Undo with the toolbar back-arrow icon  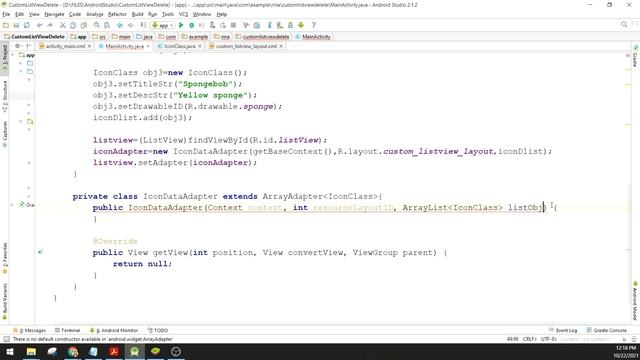pyautogui.click(x=40, y=25)
